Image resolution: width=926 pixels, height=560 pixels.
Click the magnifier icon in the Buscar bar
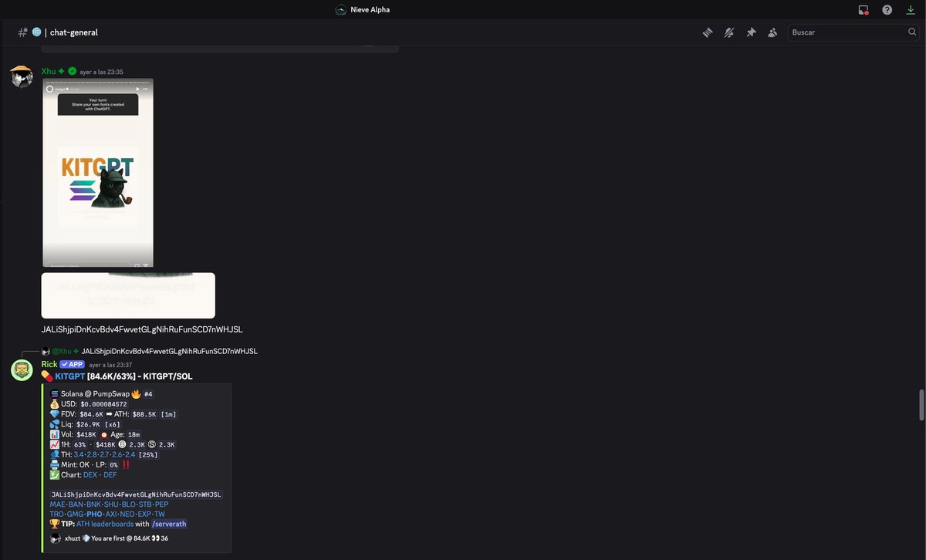coord(912,32)
